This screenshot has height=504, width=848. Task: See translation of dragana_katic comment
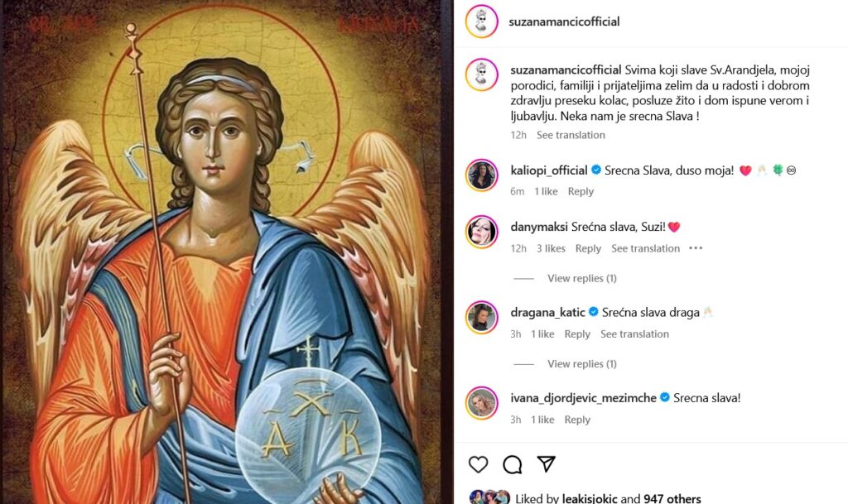634,334
